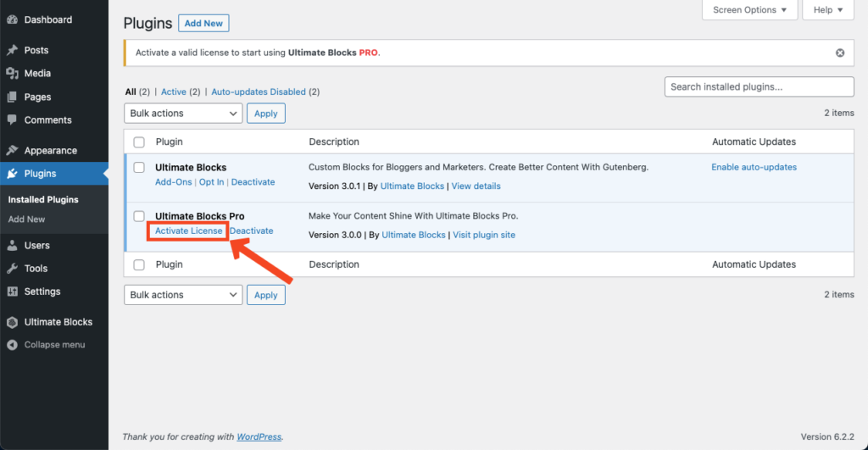Image resolution: width=868 pixels, height=450 pixels.
Task: Open Users menu item
Action: point(36,245)
